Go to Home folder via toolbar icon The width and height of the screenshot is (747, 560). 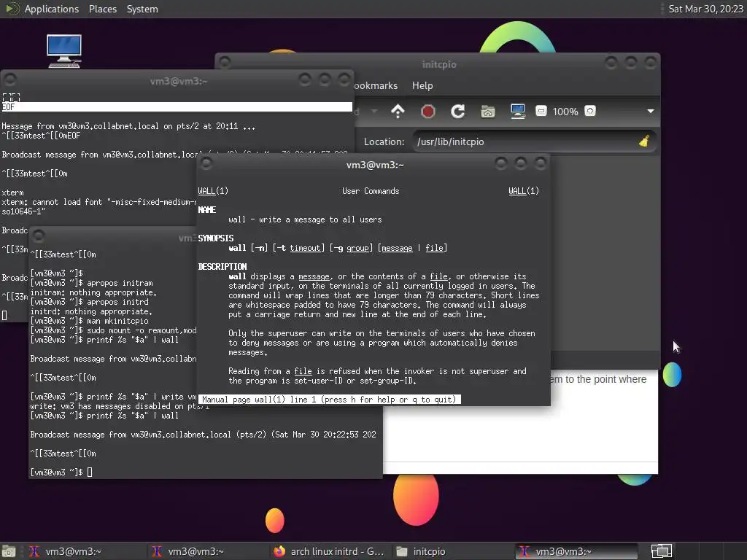488,112
